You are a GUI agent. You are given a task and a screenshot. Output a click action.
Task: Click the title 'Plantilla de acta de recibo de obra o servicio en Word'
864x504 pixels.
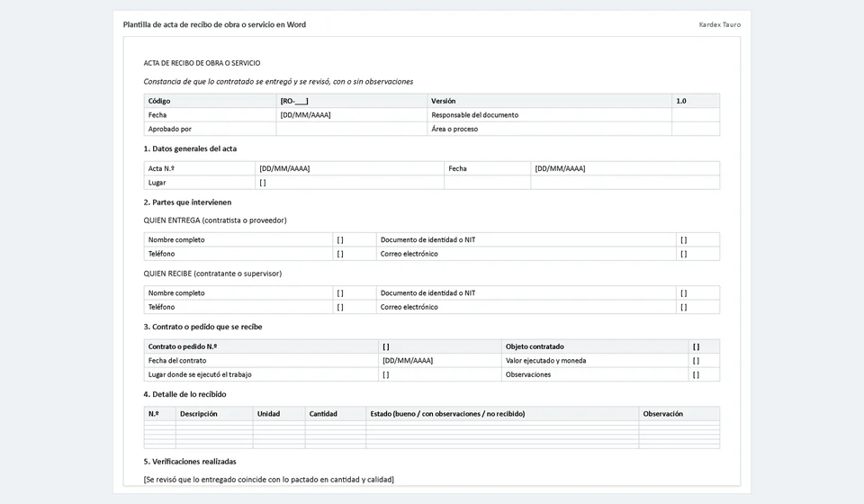pyautogui.click(x=214, y=25)
